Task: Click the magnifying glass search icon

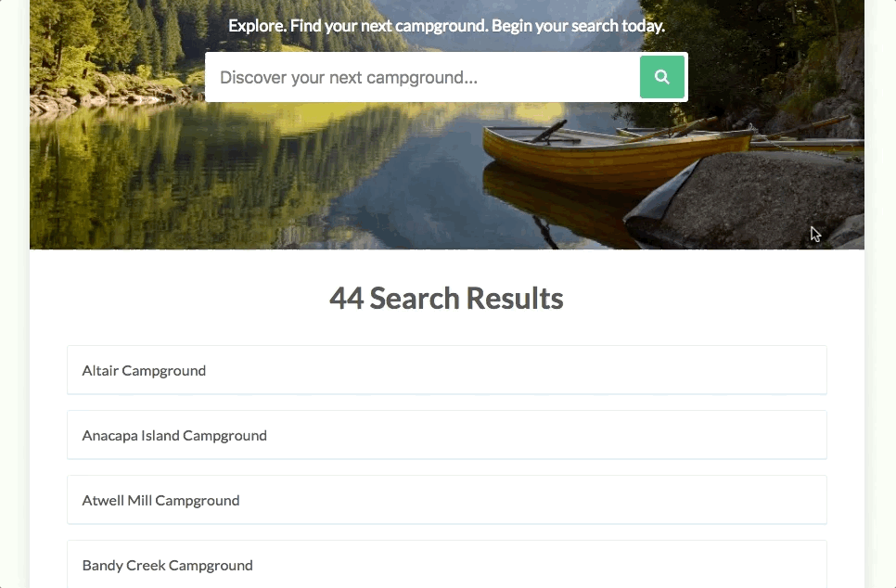Action: click(x=661, y=77)
